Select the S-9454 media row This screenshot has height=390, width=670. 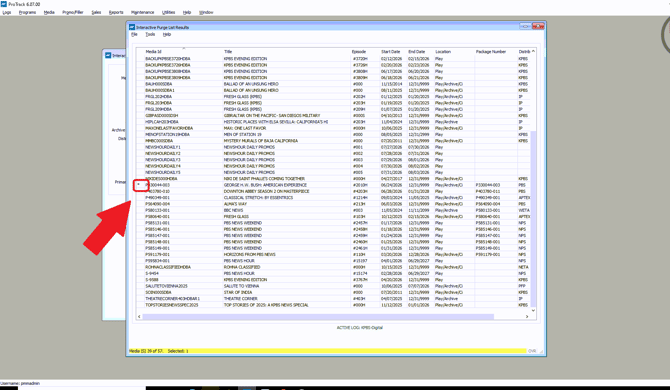pos(333,273)
